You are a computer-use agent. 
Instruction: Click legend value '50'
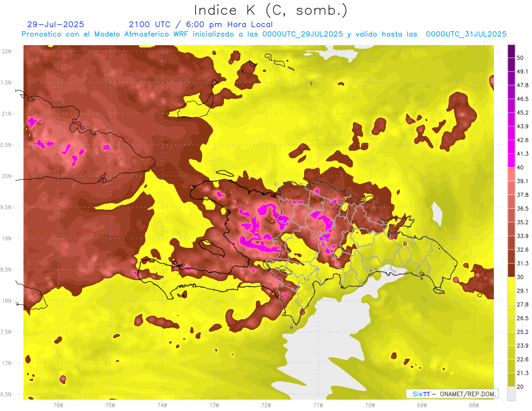[x=521, y=58]
